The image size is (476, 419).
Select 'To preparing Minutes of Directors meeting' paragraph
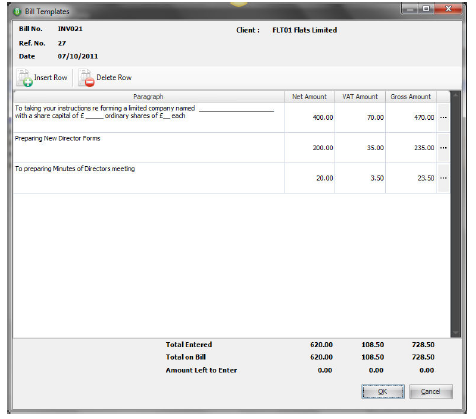(x=75, y=169)
